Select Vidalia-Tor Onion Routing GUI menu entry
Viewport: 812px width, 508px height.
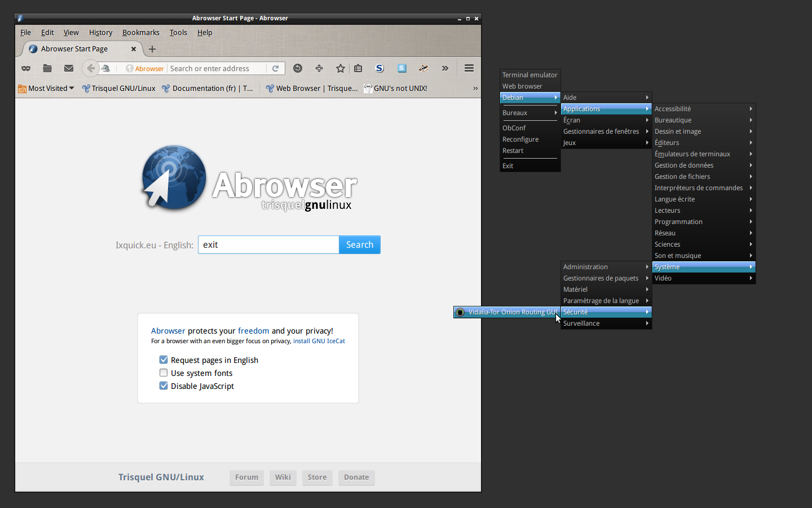[x=507, y=312]
